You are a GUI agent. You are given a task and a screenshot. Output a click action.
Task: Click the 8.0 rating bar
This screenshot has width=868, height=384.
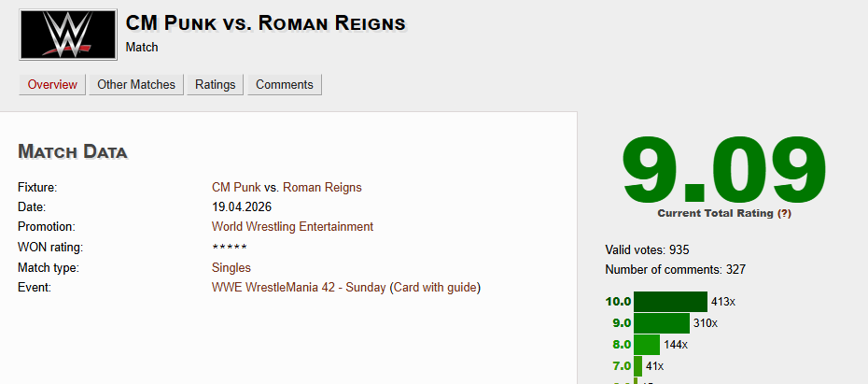[647, 345]
